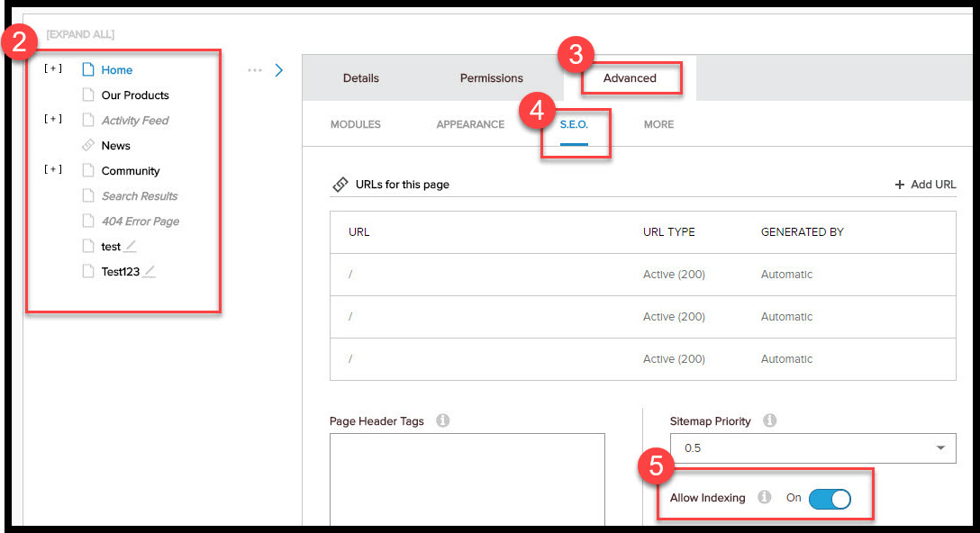980x533 pixels.
Task: Click the 404 Error Page icon
Action: coord(88,221)
